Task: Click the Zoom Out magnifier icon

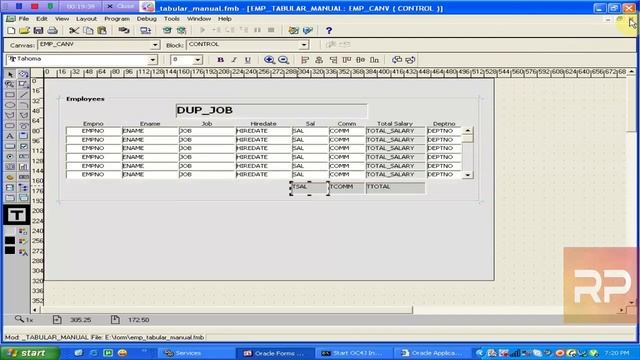Action: (283, 60)
